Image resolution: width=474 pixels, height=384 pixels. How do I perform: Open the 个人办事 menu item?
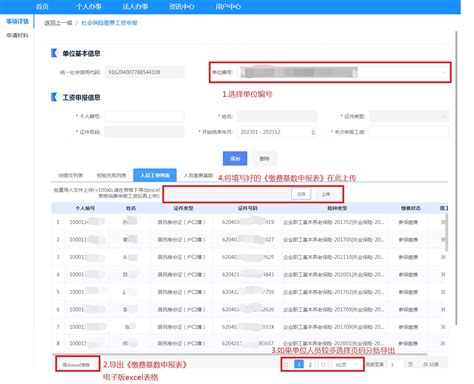[88, 6]
